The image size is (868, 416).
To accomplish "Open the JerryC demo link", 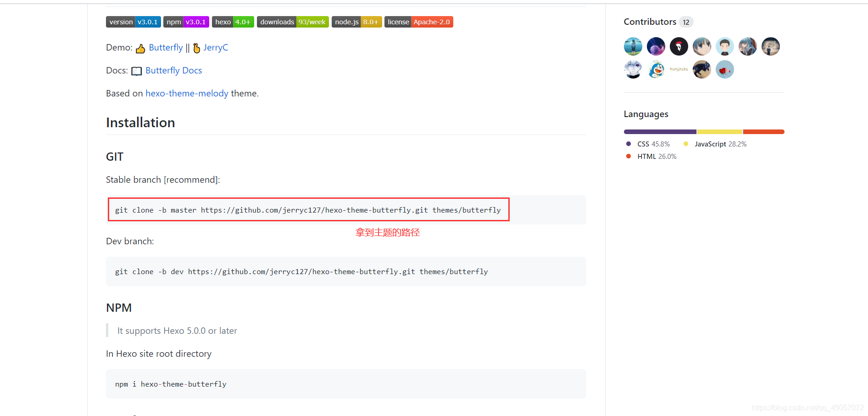I will coord(216,48).
